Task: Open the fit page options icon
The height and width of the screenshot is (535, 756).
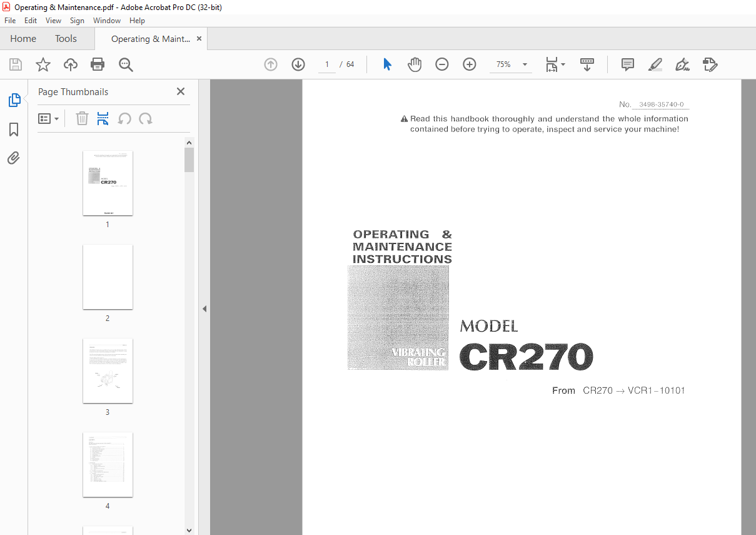Action: [555, 64]
